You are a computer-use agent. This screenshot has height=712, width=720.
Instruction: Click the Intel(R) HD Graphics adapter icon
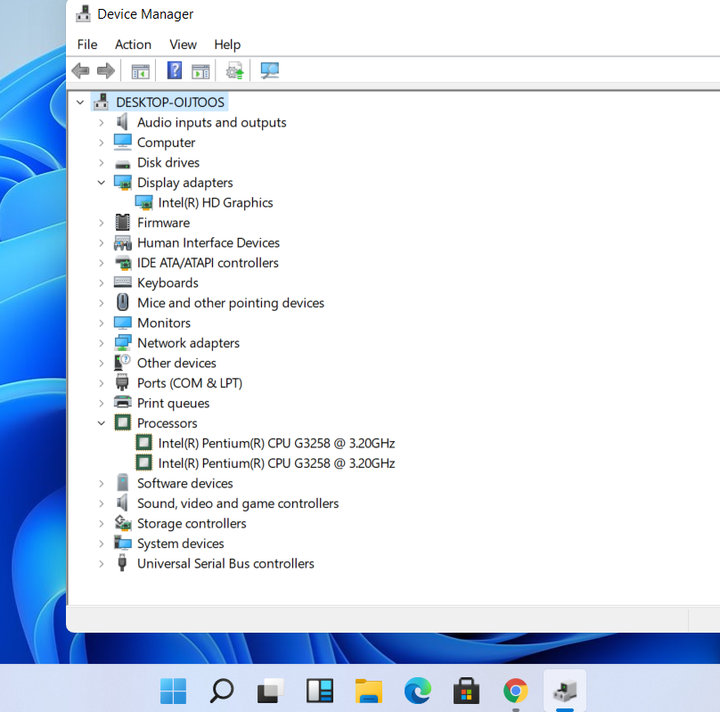pyautogui.click(x=144, y=202)
